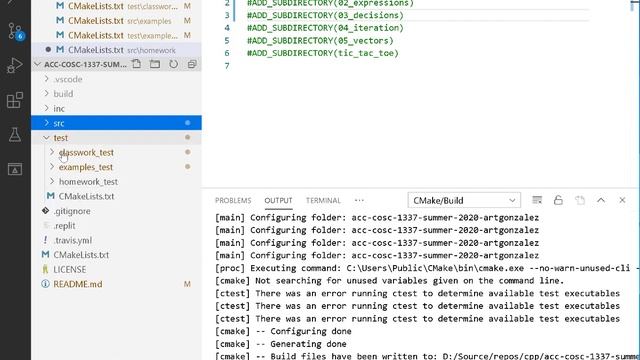Screen dimensions: 640x360
Task: Click the line #ADD_SUBDIRECTORY(05_vectors)
Action: [x=320, y=40]
